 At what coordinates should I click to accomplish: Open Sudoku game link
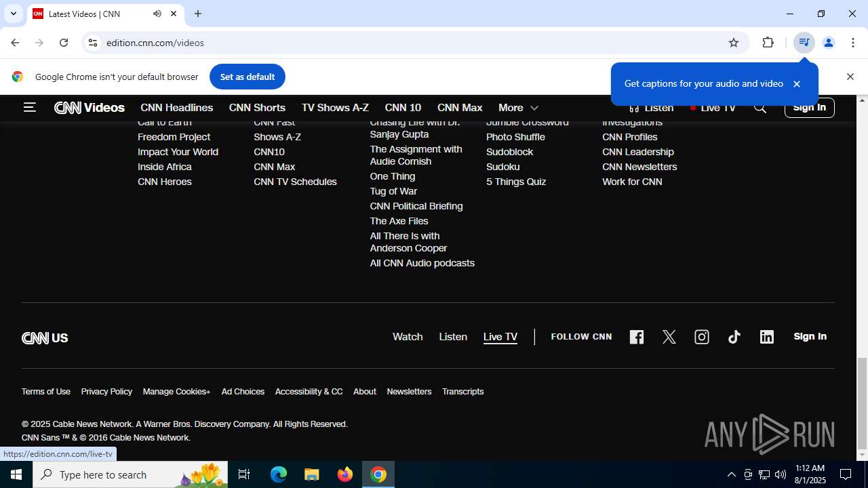502,167
